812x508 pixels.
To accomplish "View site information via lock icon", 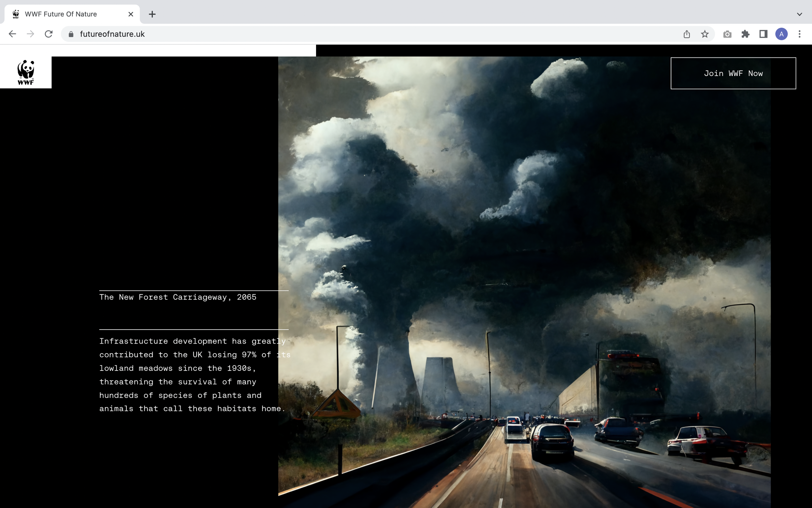I will coord(71,34).
